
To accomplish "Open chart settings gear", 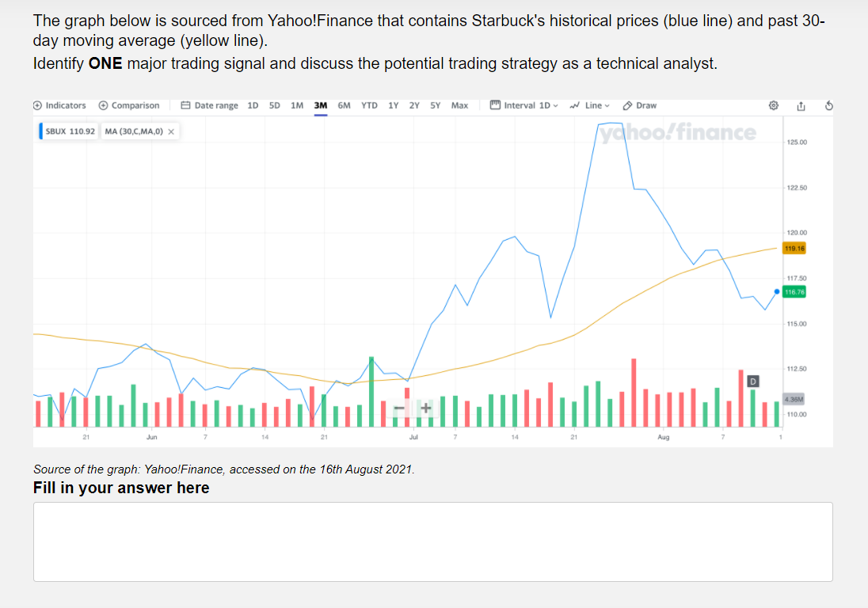I will 774,105.
